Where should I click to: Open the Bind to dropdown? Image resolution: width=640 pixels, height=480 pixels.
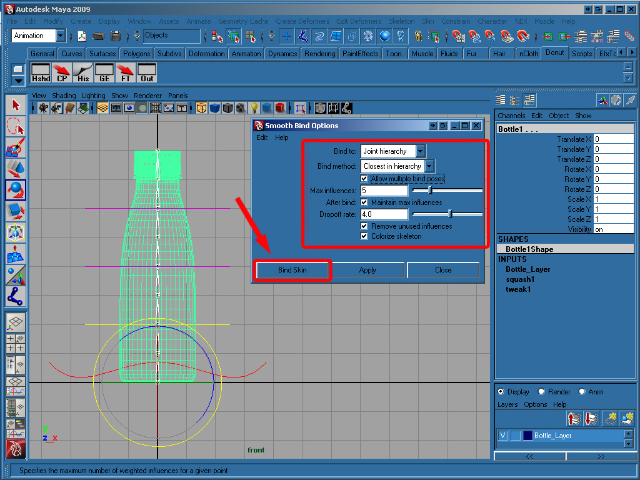[x=393, y=151]
